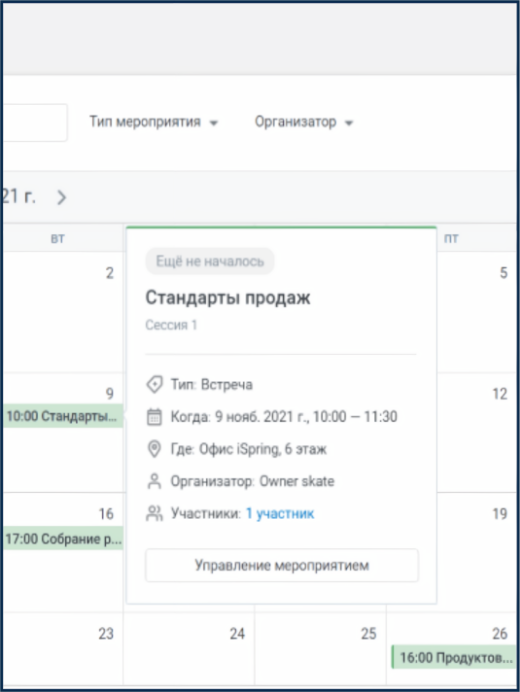Viewport: 520px width, 692px height.
Task: Select calendar day 2
Action: click(109, 273)
